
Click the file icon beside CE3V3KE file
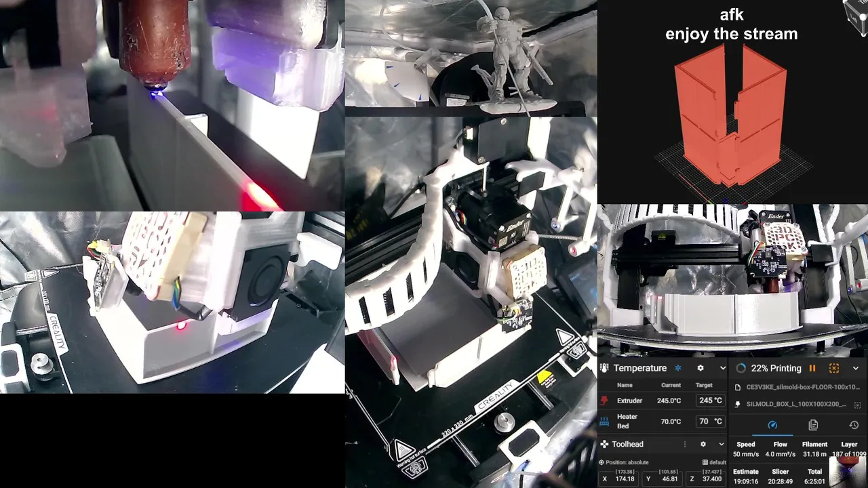pyautogui.click(x=738, y=388)
